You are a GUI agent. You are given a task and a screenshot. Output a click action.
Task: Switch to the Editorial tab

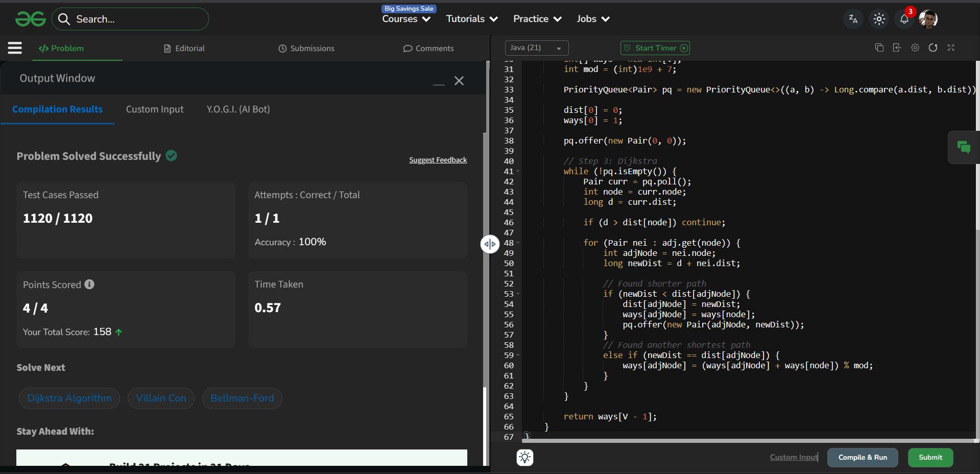184,49
